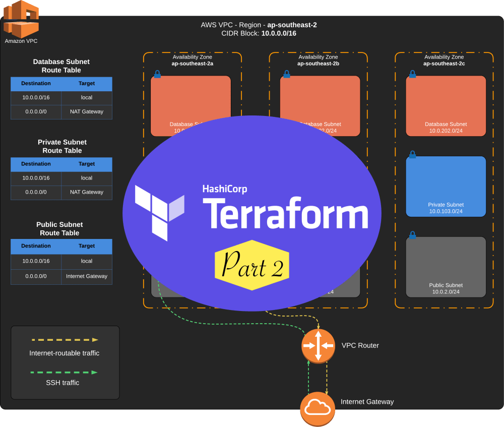This screenshot has width=504, height=427.
Task: Click Destination header in Public route table
Action: point(36,246)
